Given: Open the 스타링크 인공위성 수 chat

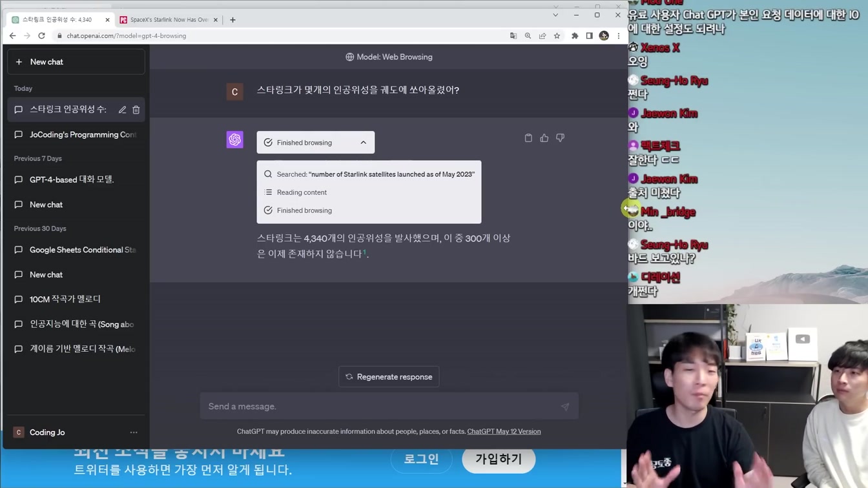Looking at the screenshot, I should (x=68, y=110).
